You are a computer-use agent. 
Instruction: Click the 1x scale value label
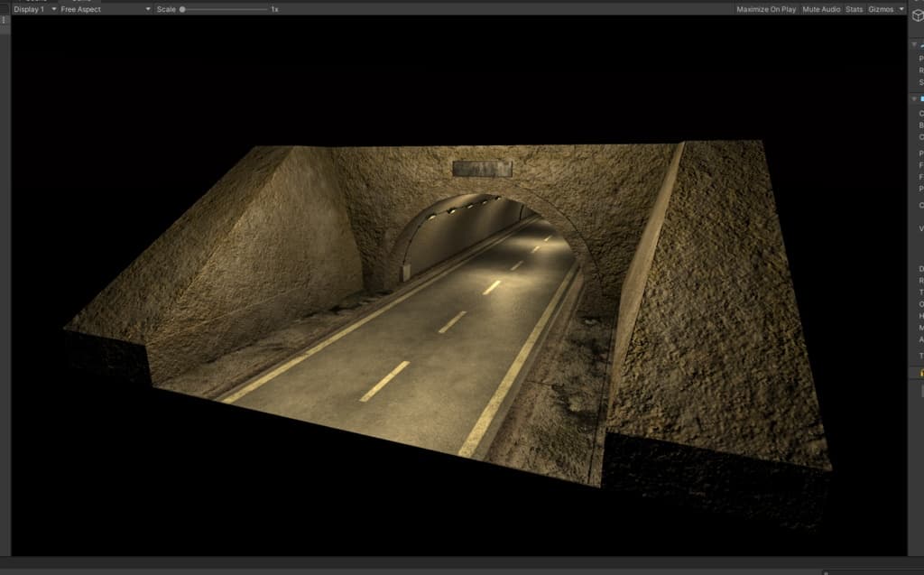coord(274,9)
